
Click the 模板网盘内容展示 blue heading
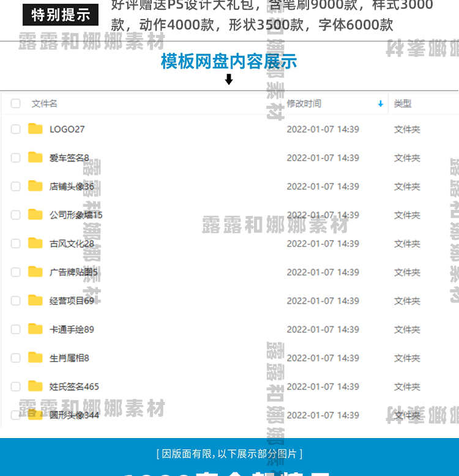[x=229, y=61]
